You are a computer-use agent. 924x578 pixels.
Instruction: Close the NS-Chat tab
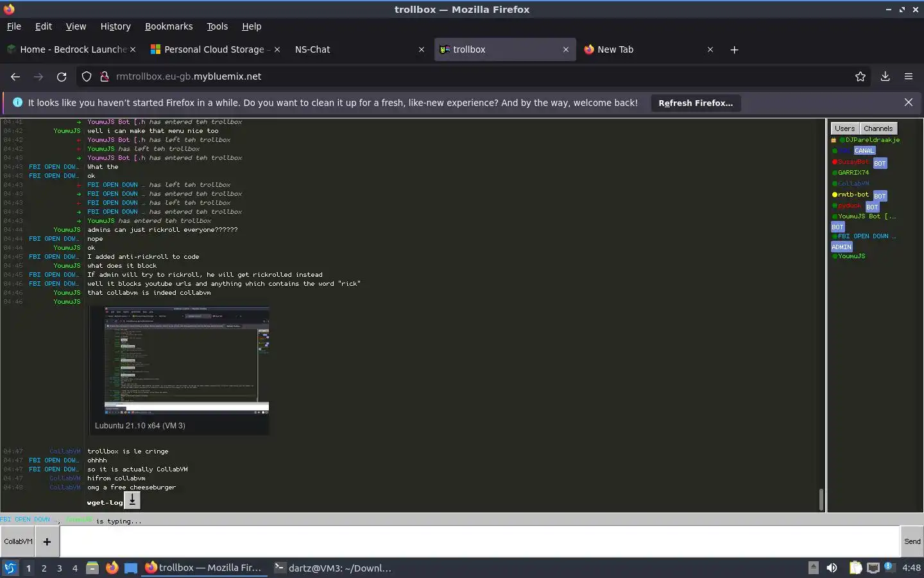tap(422, 49)
